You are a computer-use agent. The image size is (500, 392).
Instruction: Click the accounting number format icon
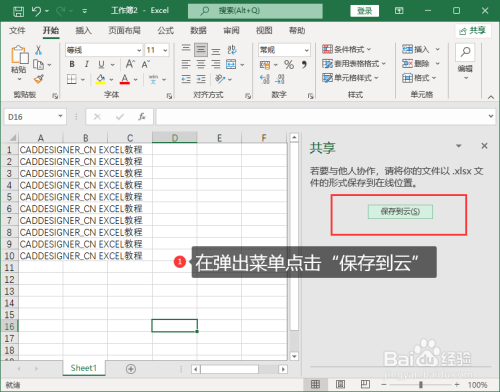click(x=265, y=65)
